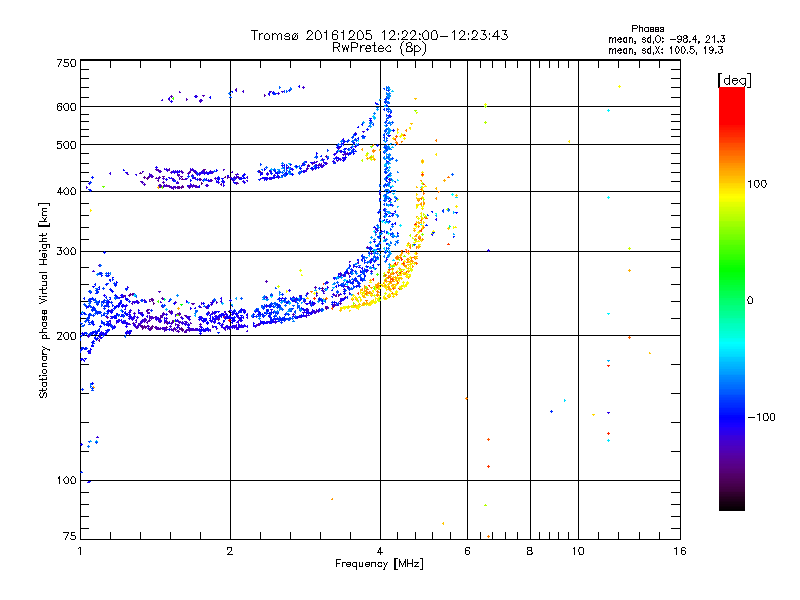Click the Stationary phase Virtual Height axis label
Image resolution: width=800 pixels, height=600 pixels.
pyautogui.click(x=44, y=300)
